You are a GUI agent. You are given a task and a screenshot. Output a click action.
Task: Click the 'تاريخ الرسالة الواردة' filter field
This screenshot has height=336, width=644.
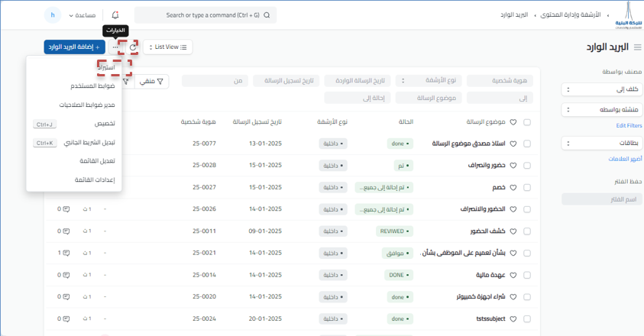(358, 80)
